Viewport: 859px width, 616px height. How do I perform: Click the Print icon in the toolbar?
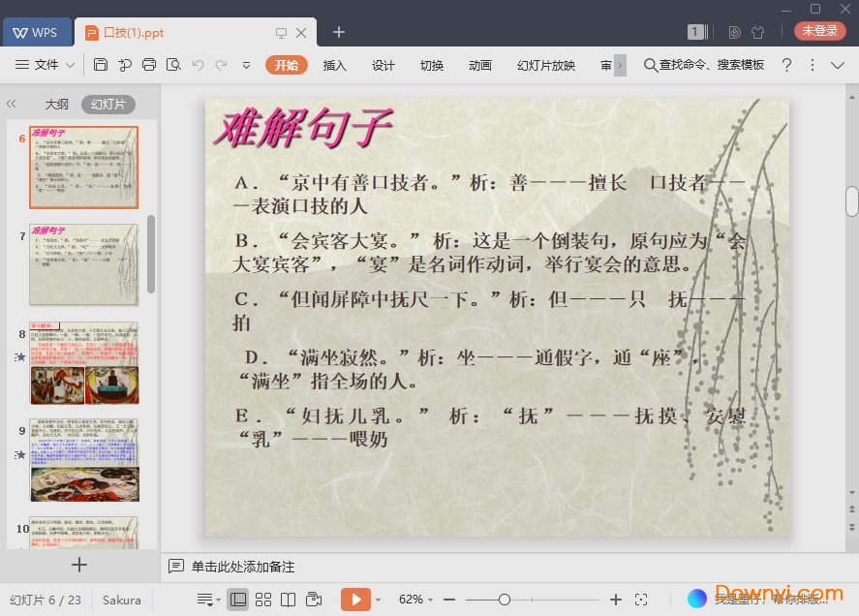coord(149,65)
